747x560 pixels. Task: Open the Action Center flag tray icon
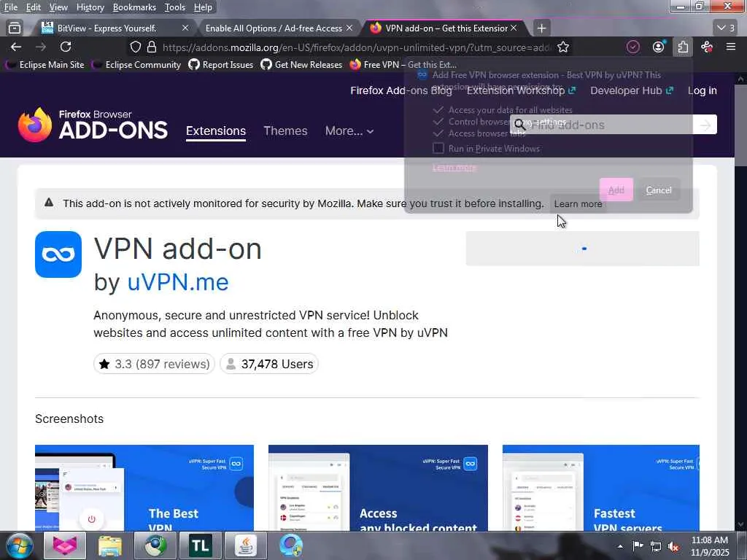point(638,546)
